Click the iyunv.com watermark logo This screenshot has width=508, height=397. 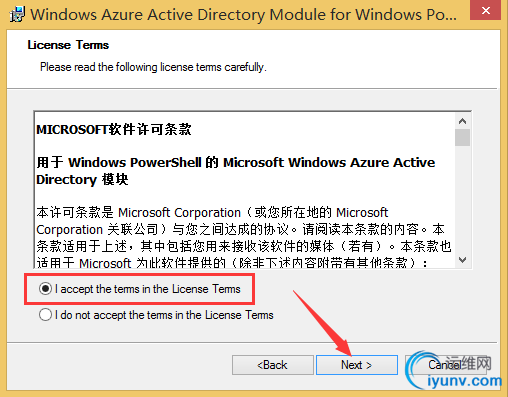(x=455, y=370)
